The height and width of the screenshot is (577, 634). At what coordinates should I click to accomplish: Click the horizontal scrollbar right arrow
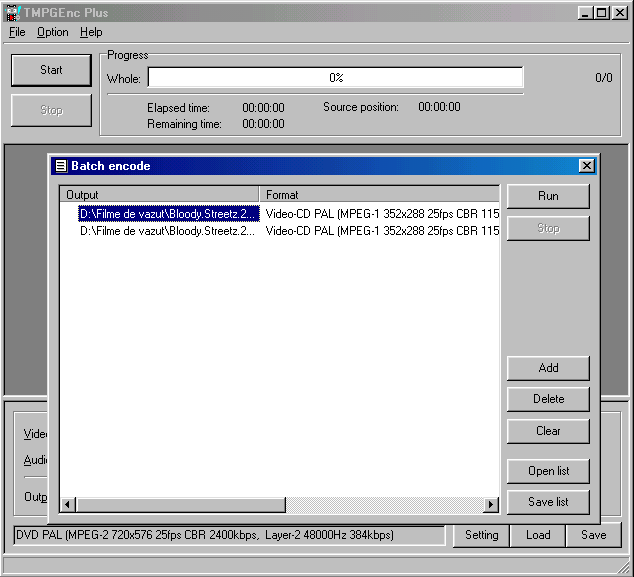click(x=490, y=505)
